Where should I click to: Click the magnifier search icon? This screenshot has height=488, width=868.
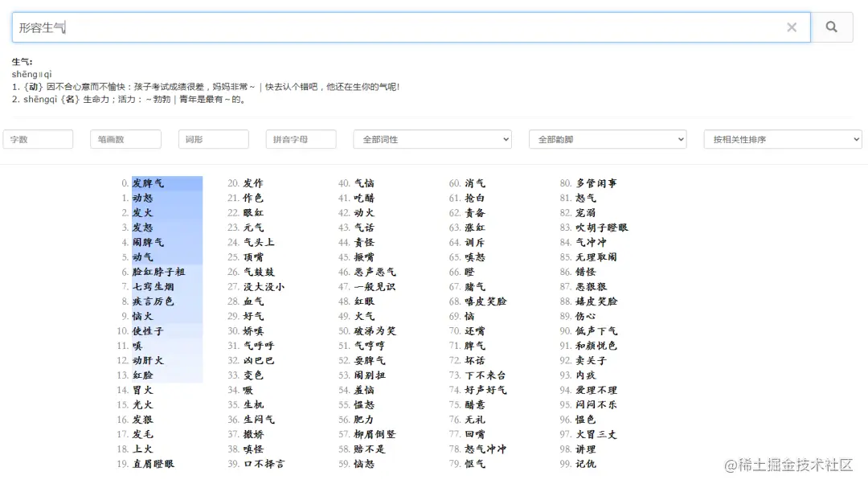point(832,27)
